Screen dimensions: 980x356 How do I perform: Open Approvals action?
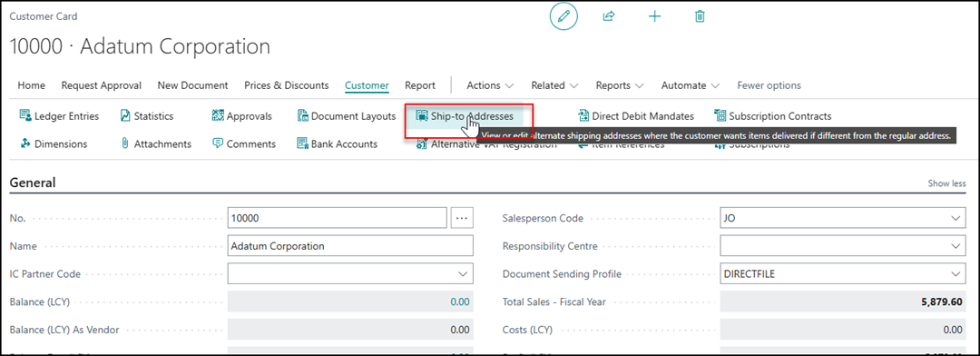click(x=242, y=115)
